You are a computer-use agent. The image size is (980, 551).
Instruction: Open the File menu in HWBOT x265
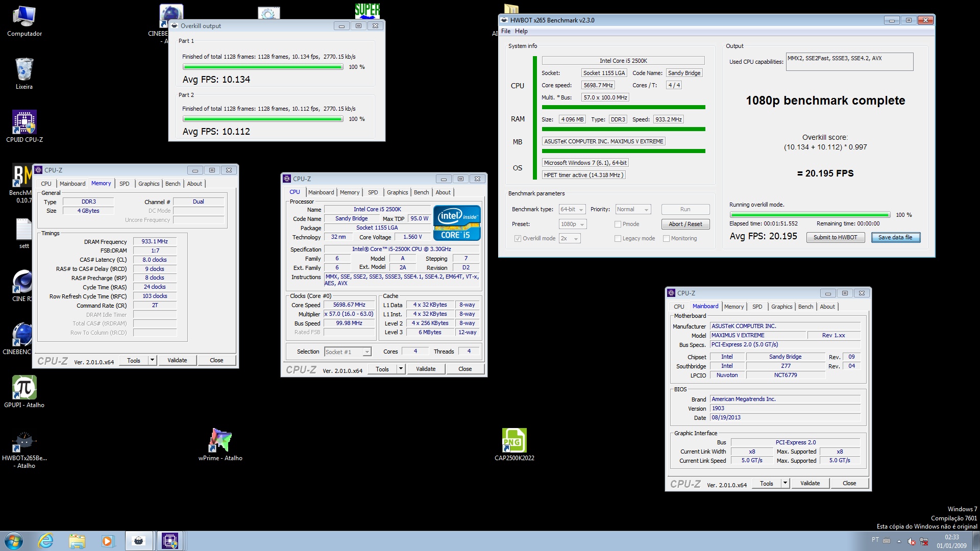click(506, 31)
